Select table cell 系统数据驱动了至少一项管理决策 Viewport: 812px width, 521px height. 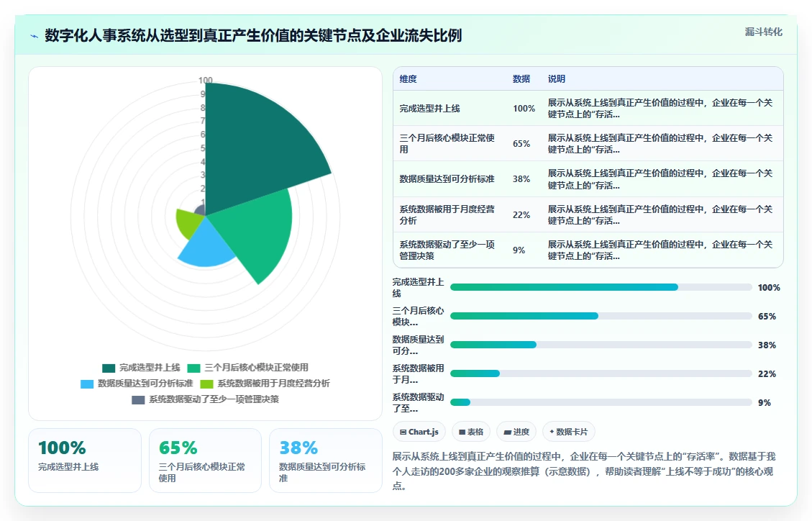pyautogui.click(x=447, y=250)
